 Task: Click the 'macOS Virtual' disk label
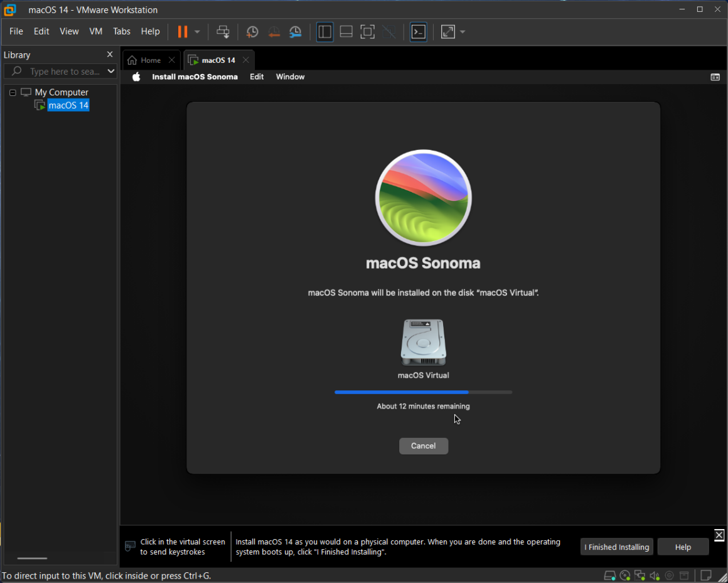[424, 375]
